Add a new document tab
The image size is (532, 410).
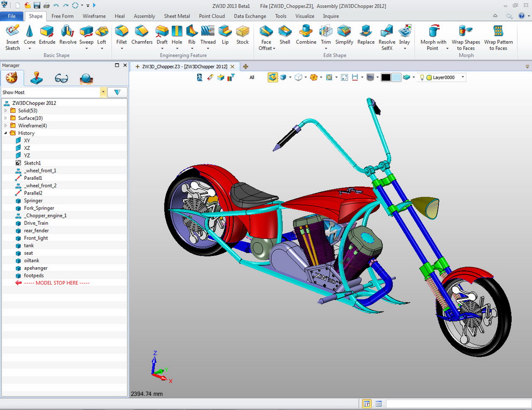click(245, 67)
